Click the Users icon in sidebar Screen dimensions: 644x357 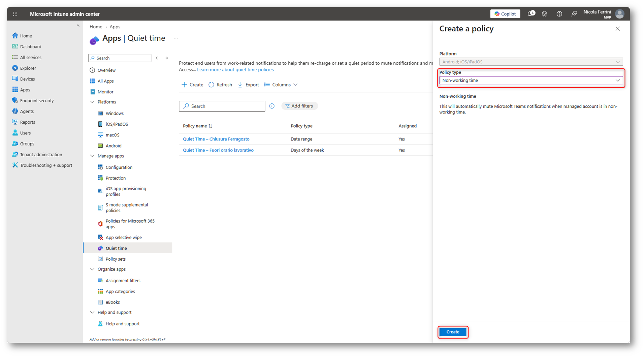(15, 133)
